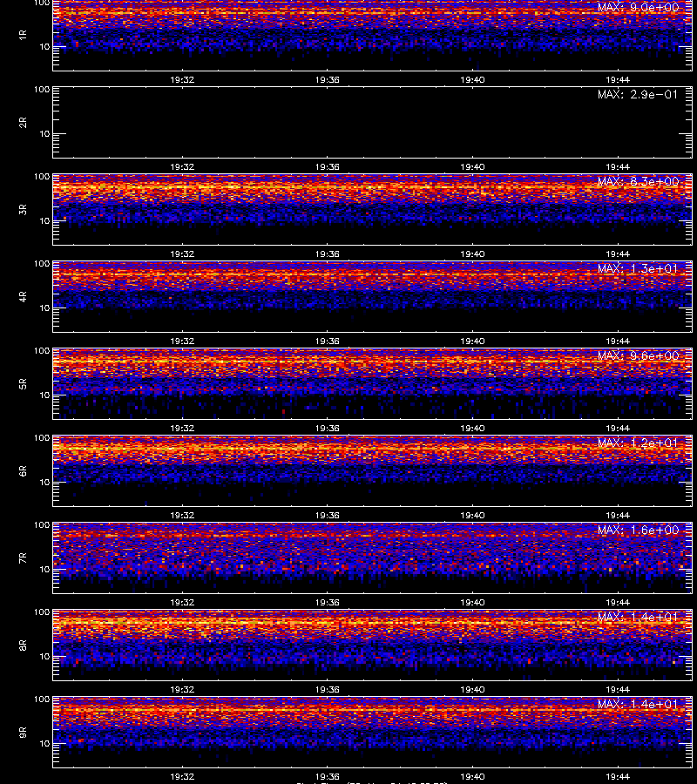
Task: Click the 1R panel axis label
Action: tap(23, 35)
